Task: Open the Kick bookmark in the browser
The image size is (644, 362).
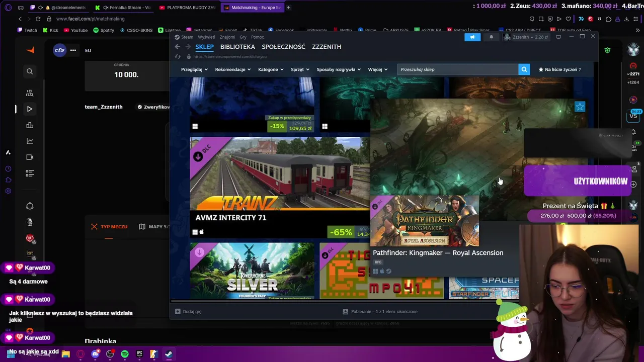Action: (x=50, y=30)
